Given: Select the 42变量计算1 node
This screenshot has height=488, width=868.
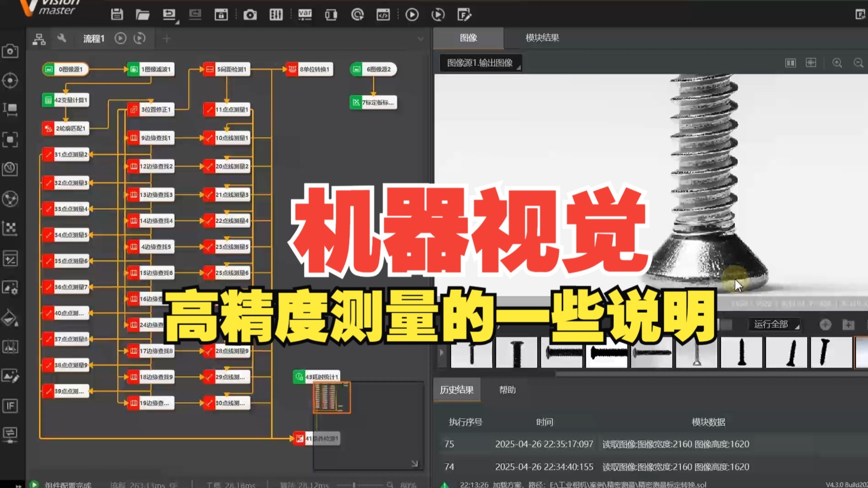Looking at the screenshot, I should [65, 100].
